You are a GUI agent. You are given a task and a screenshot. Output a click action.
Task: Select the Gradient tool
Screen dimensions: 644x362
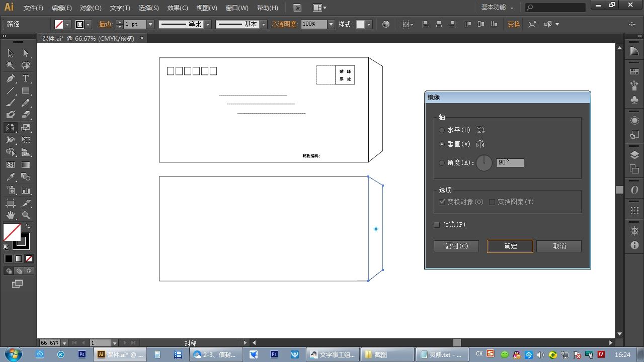[26, 164]
